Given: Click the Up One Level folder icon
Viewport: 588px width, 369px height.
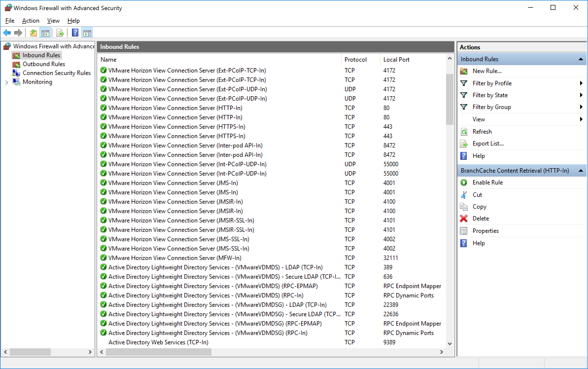Looking at the screenshot, I should 33,33.
